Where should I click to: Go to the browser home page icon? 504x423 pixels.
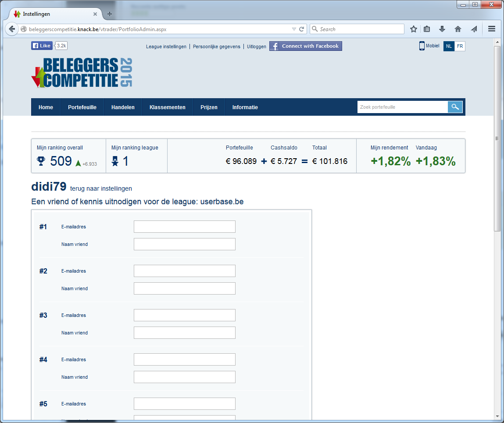[458, 29]
